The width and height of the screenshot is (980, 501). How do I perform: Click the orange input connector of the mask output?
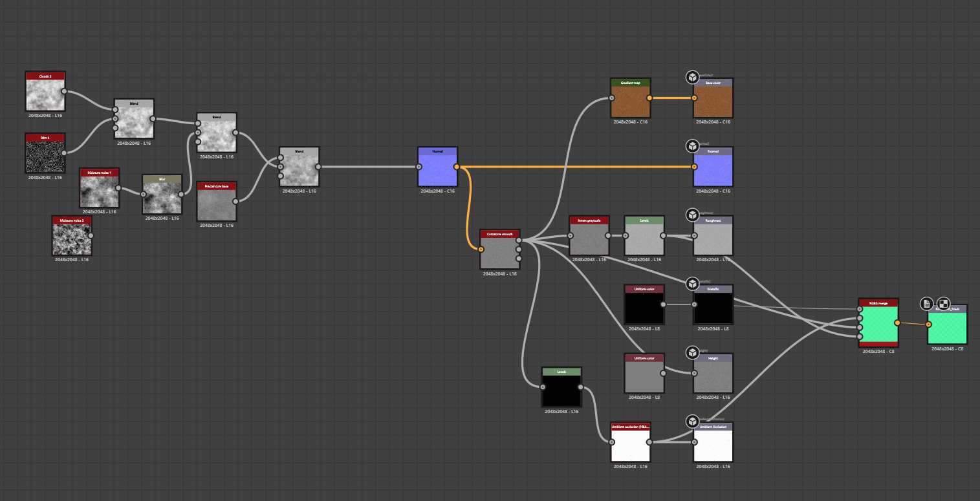[x=929, y=325]
